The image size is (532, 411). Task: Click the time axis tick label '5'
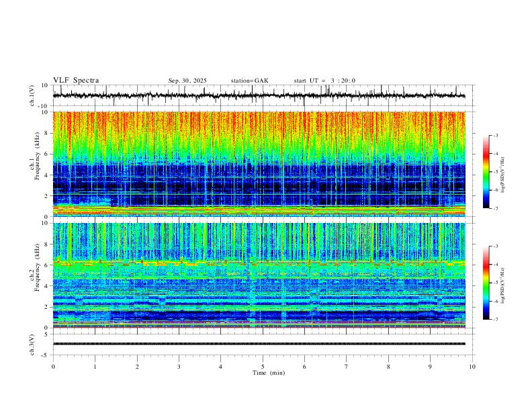point(263,367)
